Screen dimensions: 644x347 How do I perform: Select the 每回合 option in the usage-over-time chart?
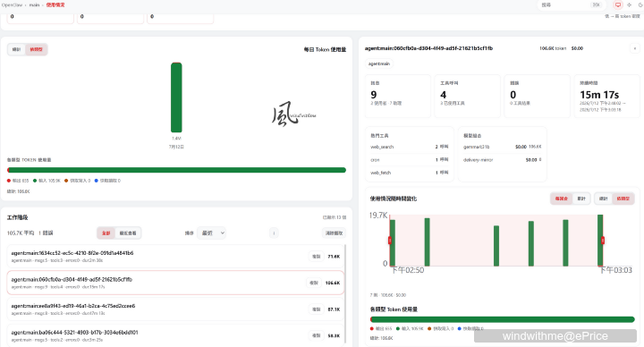tap(562, 199)
